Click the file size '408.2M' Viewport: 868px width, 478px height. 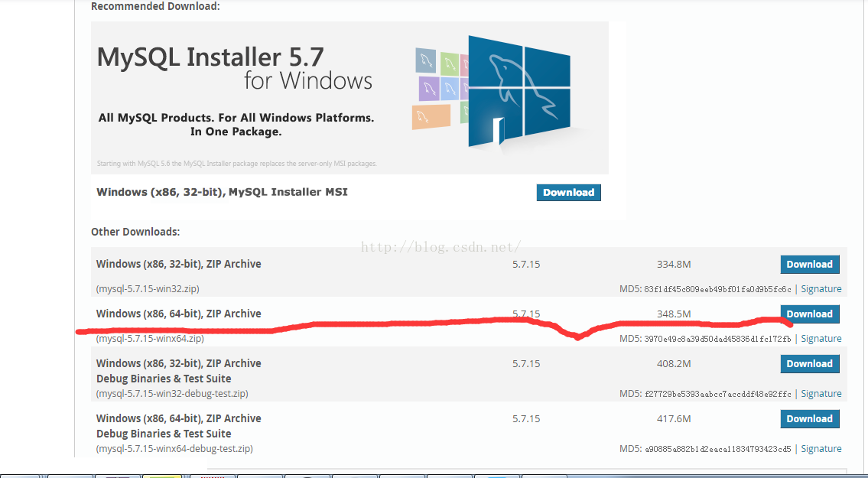pyautogui.click(x=674, y=364)
